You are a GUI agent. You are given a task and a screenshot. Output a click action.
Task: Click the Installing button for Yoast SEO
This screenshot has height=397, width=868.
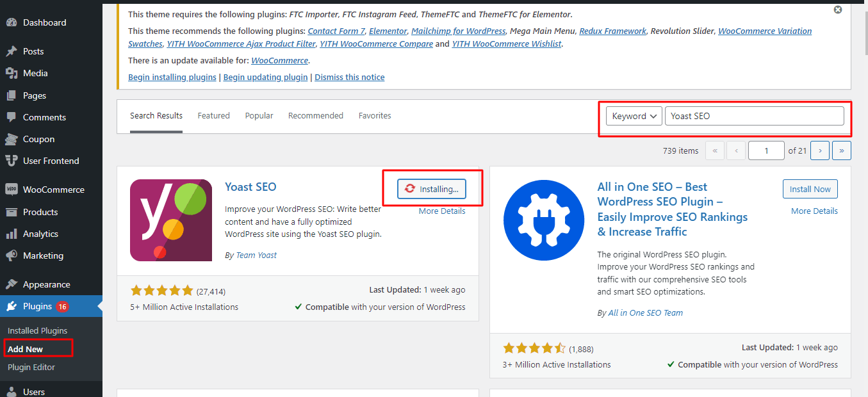(432, 189)
